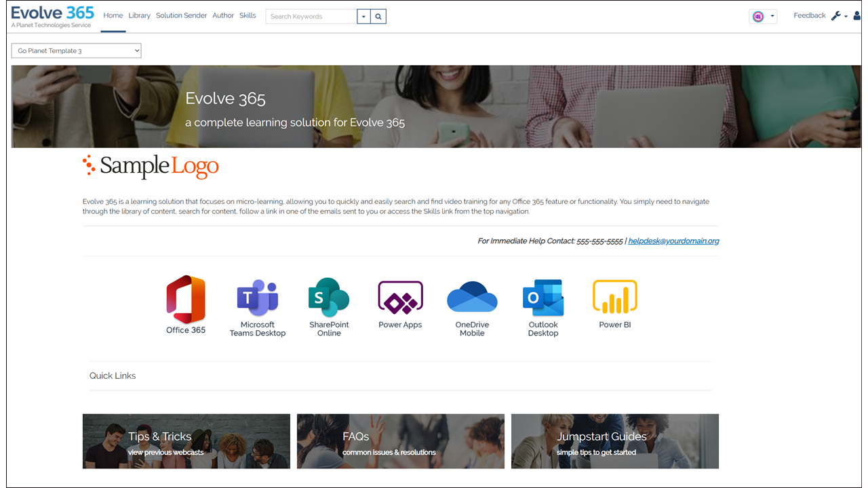Open the Tips & Tricks tile
This screenshot has width=868, height=488.
[186, 441]
